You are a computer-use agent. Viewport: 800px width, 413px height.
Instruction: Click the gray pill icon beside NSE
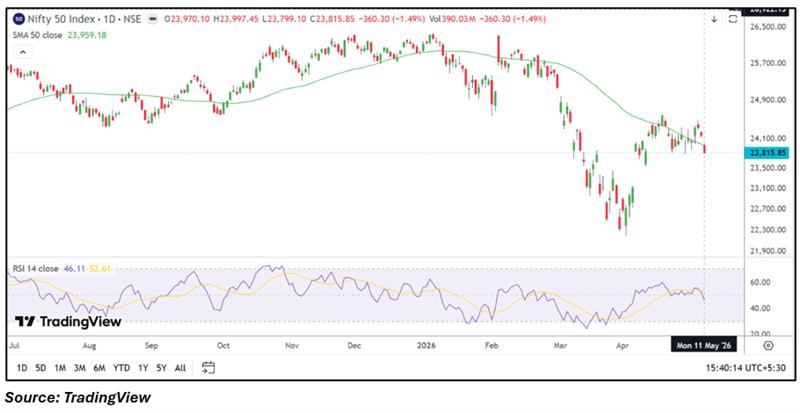point(153,19)
